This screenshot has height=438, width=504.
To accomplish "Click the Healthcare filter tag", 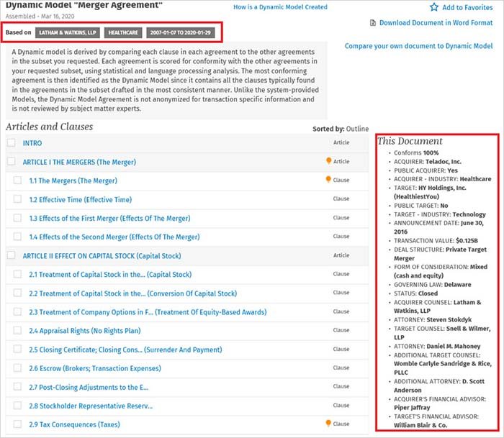I will pos(123,32).
